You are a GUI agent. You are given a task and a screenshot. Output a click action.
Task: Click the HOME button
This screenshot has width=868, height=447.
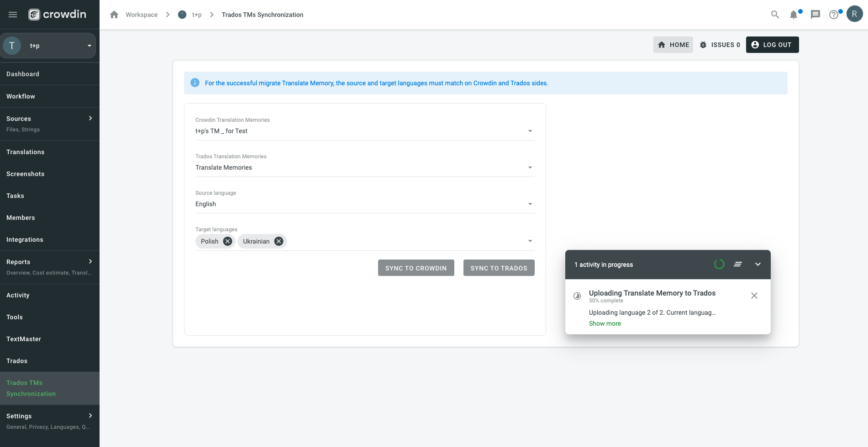pyautogui.click(x=673, y=45)
